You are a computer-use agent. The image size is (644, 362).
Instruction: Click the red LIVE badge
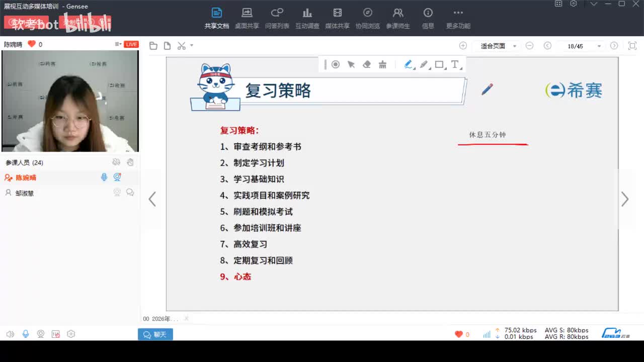tap(131, 44)
